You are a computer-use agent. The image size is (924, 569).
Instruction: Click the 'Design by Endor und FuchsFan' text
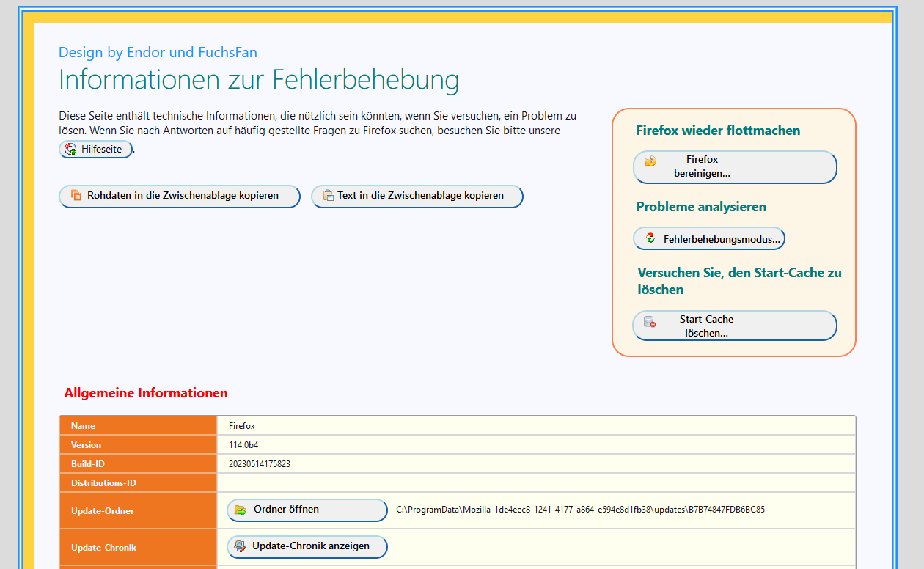158,52
